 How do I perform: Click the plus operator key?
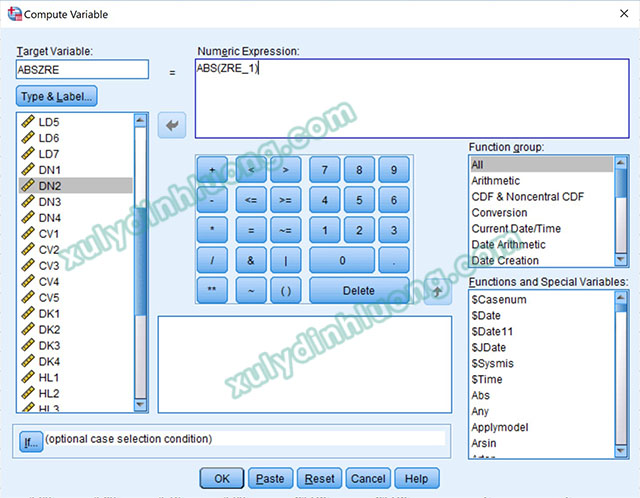point(212,169)
